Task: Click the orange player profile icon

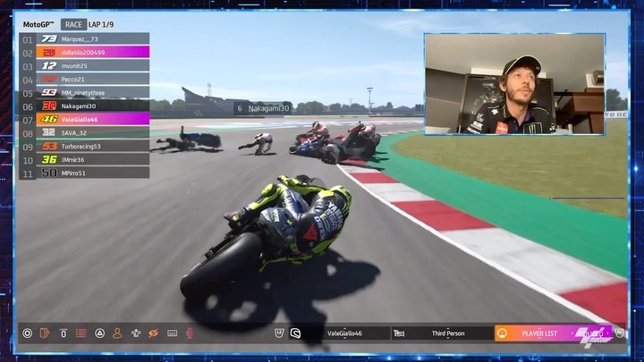Action: coord(117,333)
